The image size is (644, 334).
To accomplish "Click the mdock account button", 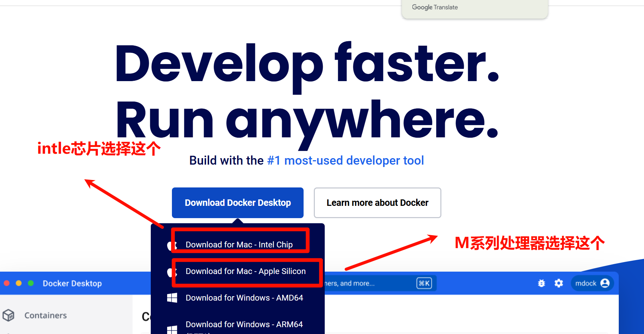I will [x=592, y=283].
